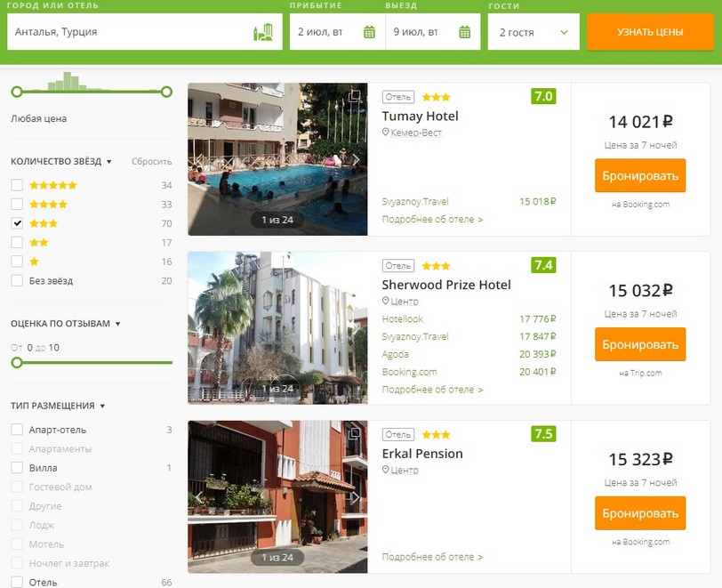Viewport: 722px width, 588px height.
Task: Open the guests dropdown showing 2 гостя
Action: pos(533,33)
